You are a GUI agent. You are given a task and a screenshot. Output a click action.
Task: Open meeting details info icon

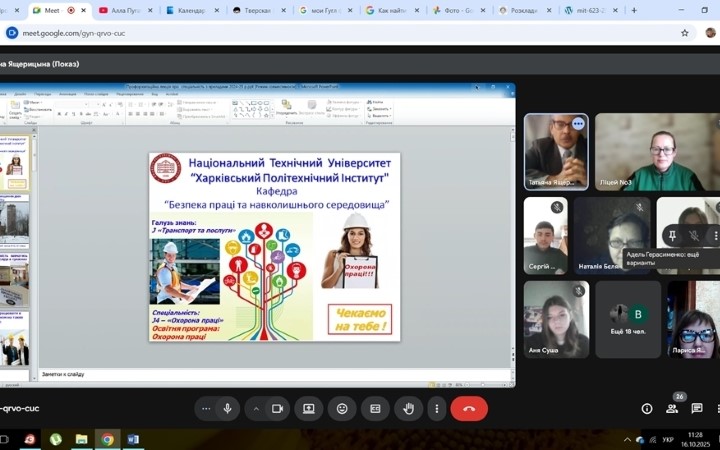coord(647,408)
